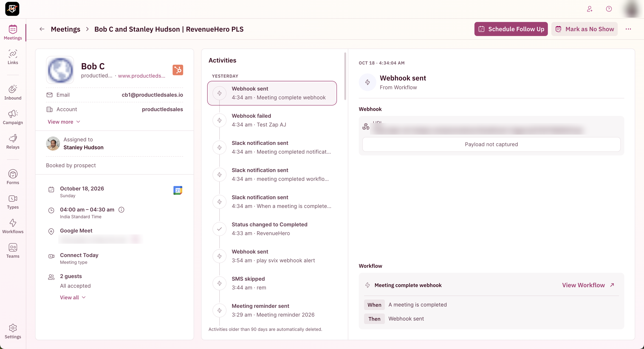
Task: Open the HubSpot contact icon
Action: 178,70
